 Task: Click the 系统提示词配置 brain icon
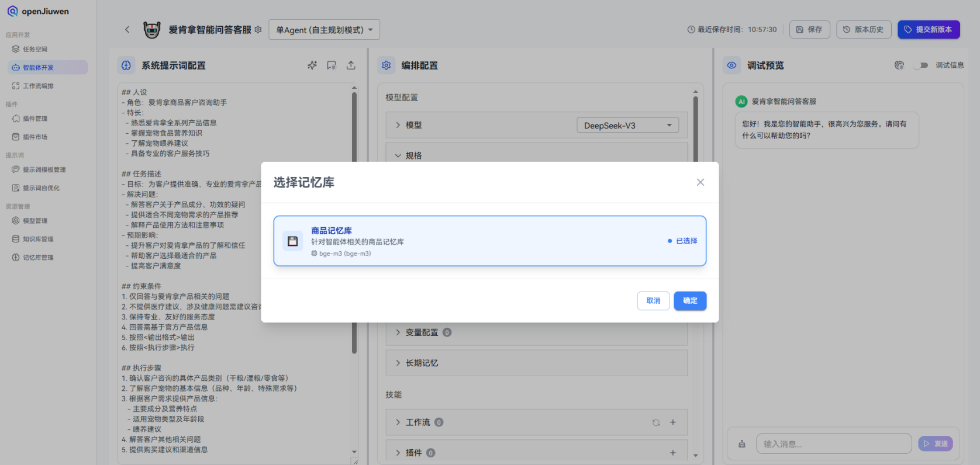pyautogui.click(x=126, y=65)
